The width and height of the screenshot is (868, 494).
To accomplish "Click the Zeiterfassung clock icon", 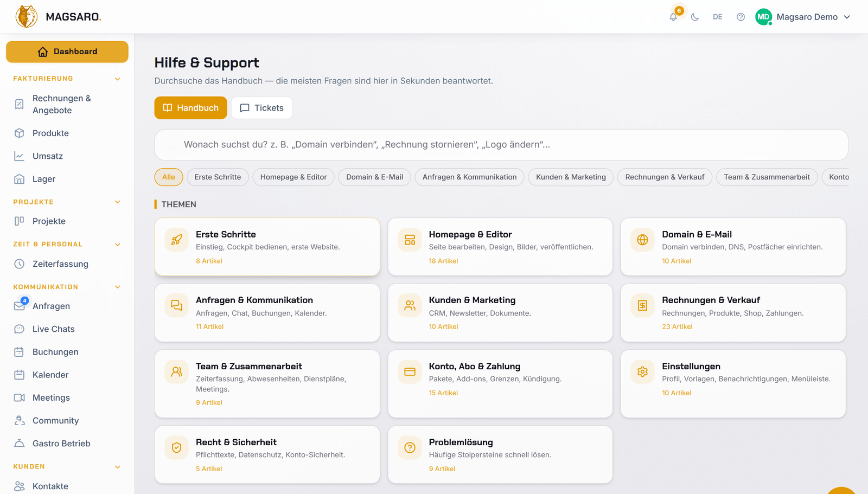I will point(20,264).
